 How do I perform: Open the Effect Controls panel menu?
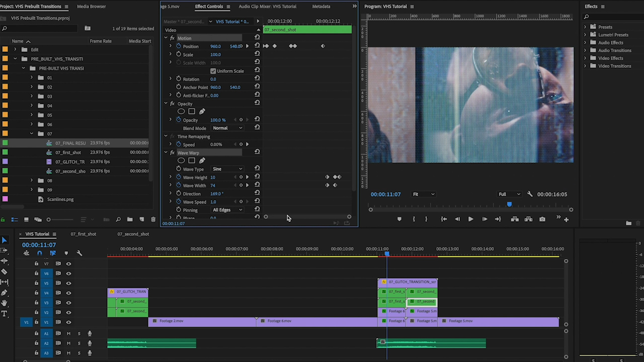click(x=228, y=7)
